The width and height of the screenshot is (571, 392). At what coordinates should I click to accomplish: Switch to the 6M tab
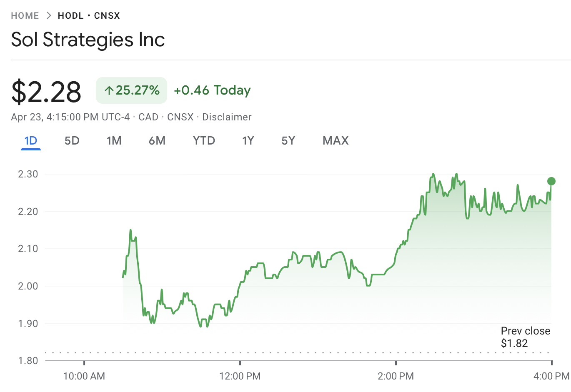point(157,141)
